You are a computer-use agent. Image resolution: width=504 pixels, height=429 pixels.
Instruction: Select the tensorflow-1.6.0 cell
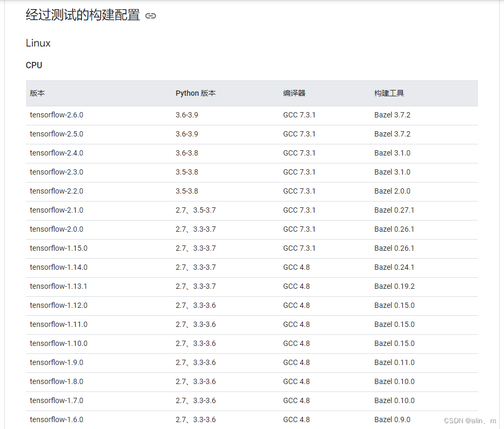tap(57, 419)
